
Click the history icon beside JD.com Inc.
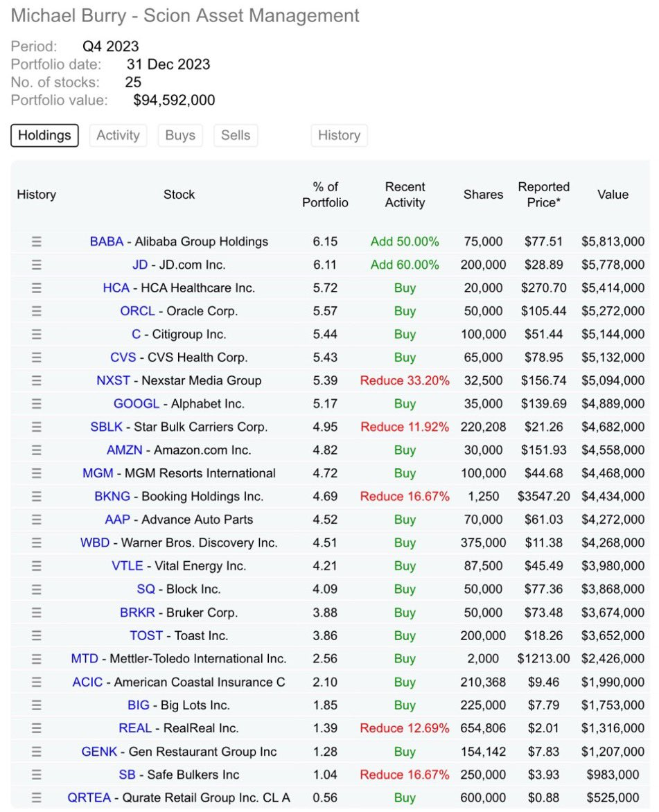[37, 265]
